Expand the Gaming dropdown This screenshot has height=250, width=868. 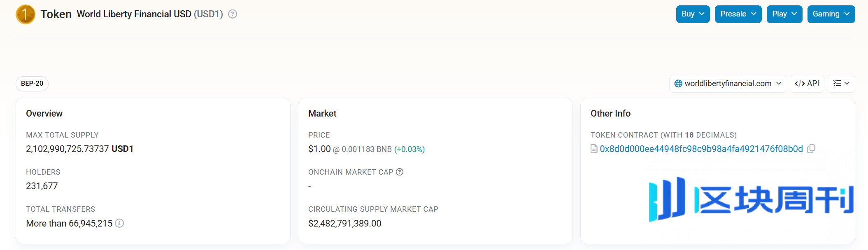[x=831, y=14]
